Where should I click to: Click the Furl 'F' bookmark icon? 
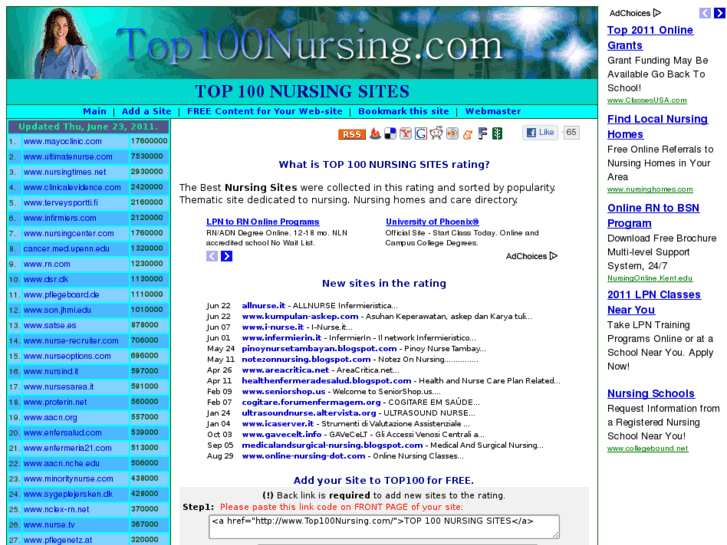[x=483, y=134]
